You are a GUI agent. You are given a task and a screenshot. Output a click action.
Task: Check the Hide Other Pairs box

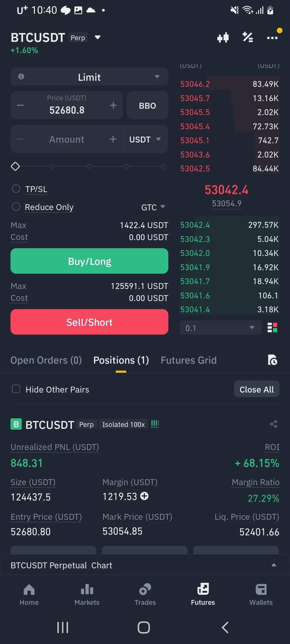16,389
